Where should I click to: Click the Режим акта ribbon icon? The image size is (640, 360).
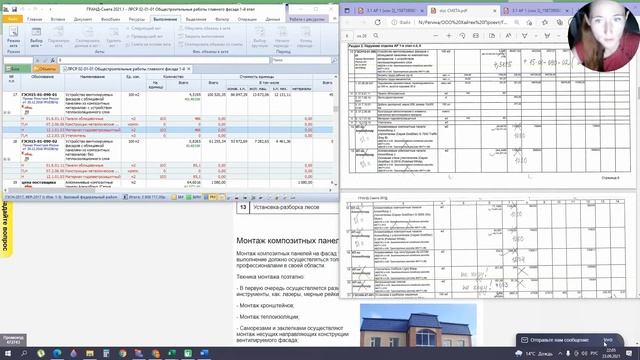click(x=13, y=37)
